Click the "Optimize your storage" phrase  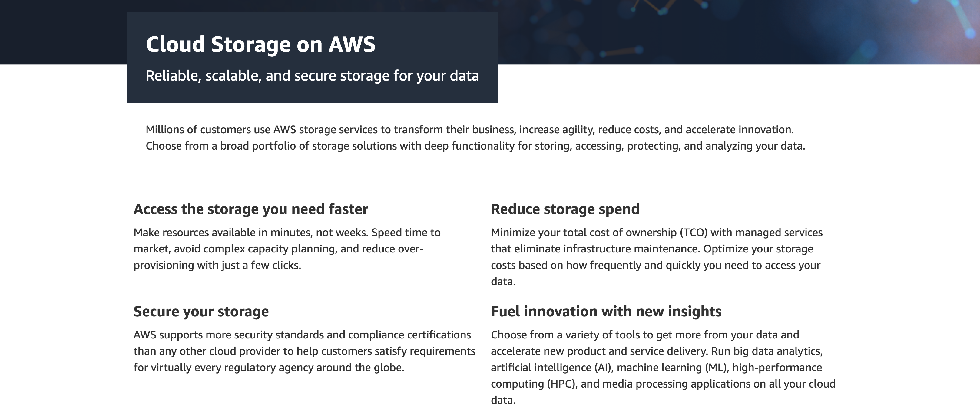(758, 249)
